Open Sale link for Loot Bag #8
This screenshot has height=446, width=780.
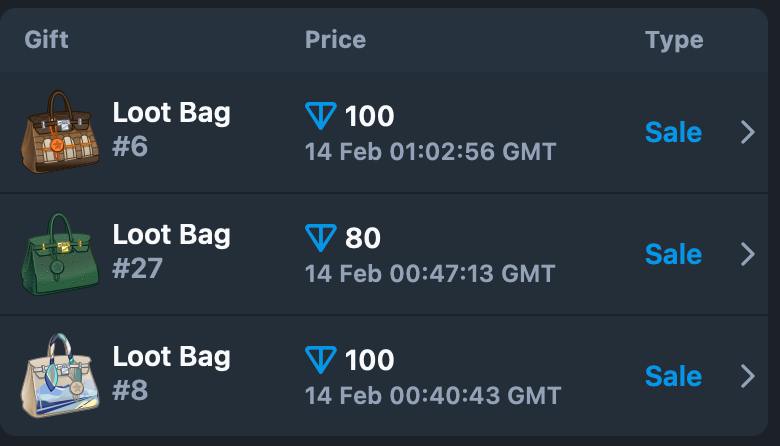click(674, 376)
